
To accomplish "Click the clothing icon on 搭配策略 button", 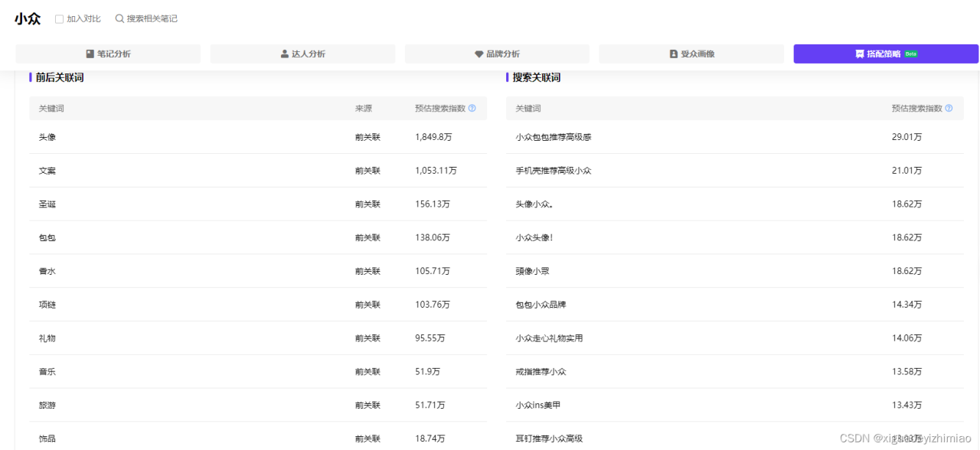I will point(859,54).
